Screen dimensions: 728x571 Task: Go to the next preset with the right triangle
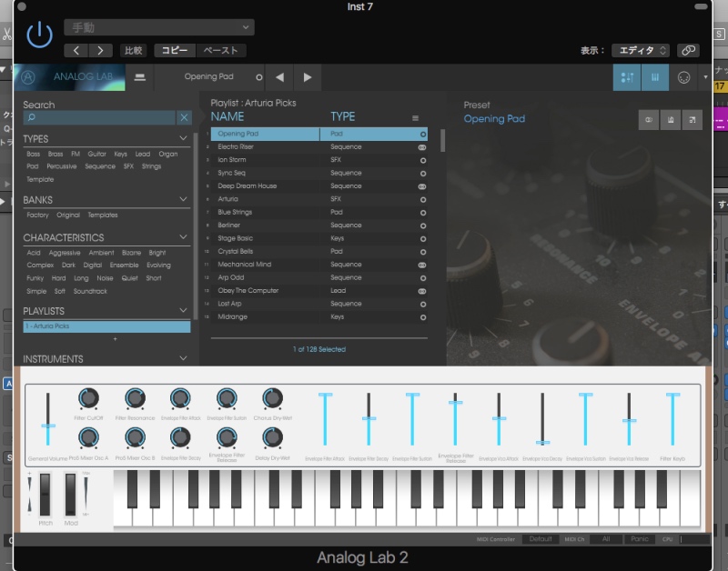308,77
